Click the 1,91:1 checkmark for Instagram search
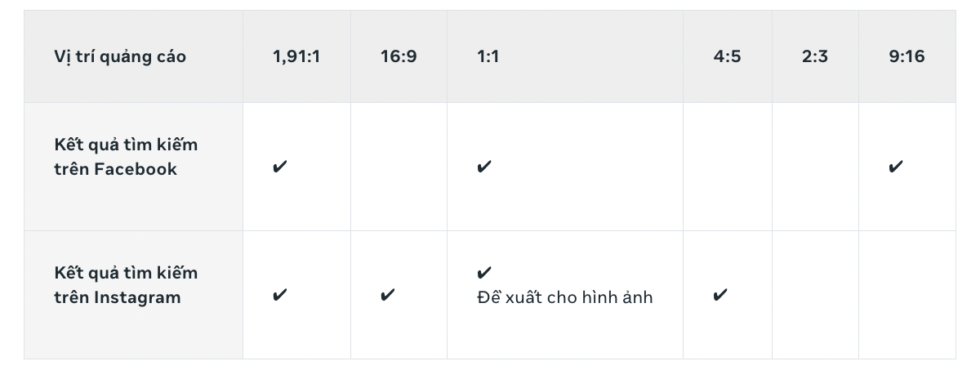 (x=280, y=295)
